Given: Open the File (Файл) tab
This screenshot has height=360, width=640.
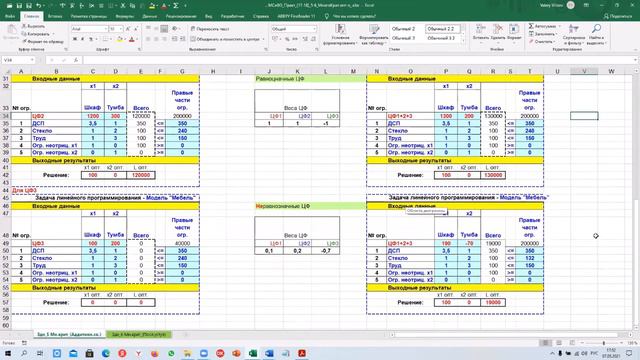Looking at the screenshot, I should [x=10, y=16].
